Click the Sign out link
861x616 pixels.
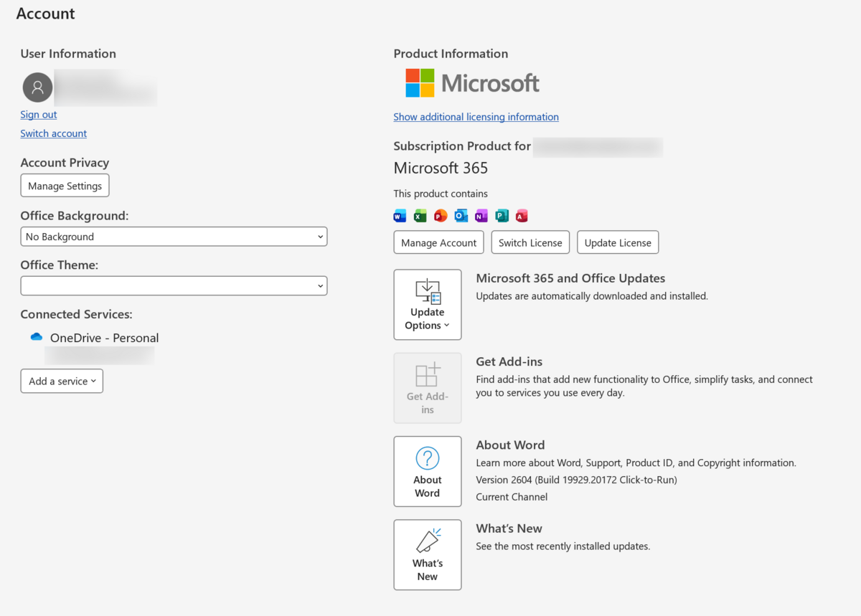click(39, 115)
